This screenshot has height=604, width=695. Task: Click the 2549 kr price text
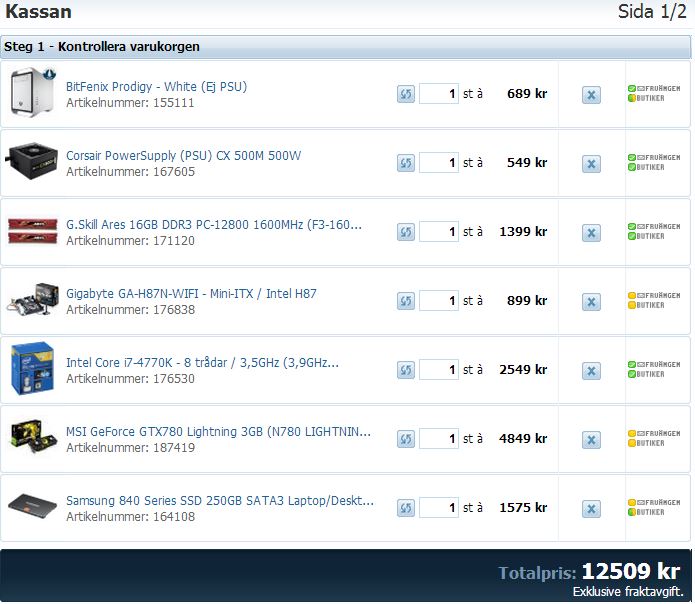pos(523,370)
